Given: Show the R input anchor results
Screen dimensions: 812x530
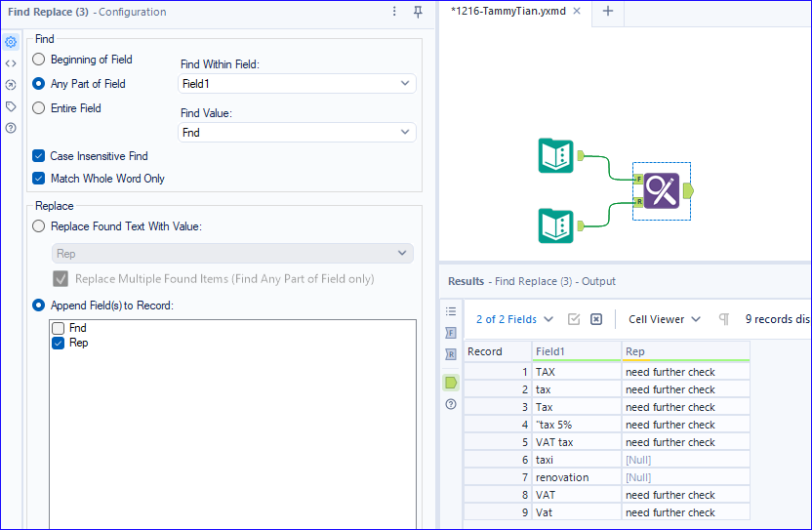Looking at the screenshot, I should point(450,354).
